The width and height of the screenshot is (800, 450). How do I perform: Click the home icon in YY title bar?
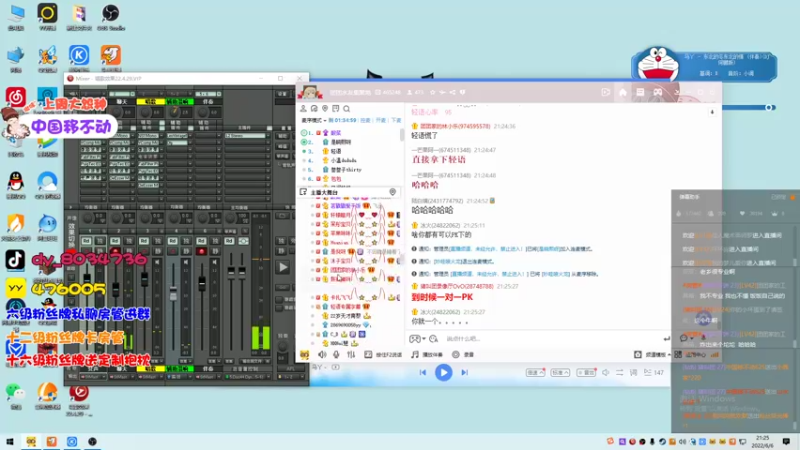click(622, 92)
